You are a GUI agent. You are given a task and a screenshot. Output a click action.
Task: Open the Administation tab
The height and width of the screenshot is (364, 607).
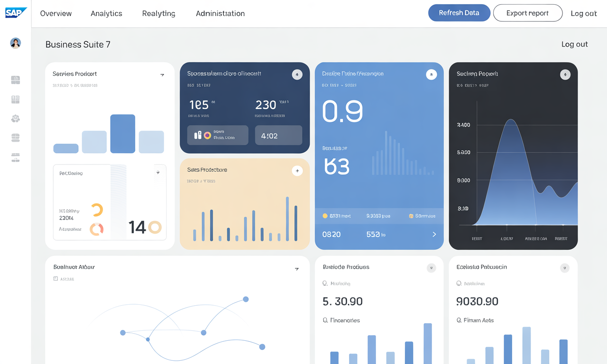tap(221, 13)
